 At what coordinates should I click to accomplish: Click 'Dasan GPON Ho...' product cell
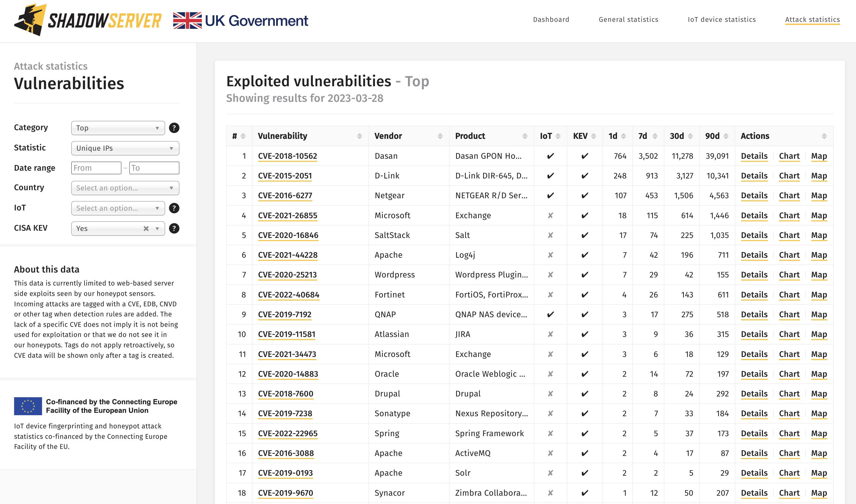488,156
